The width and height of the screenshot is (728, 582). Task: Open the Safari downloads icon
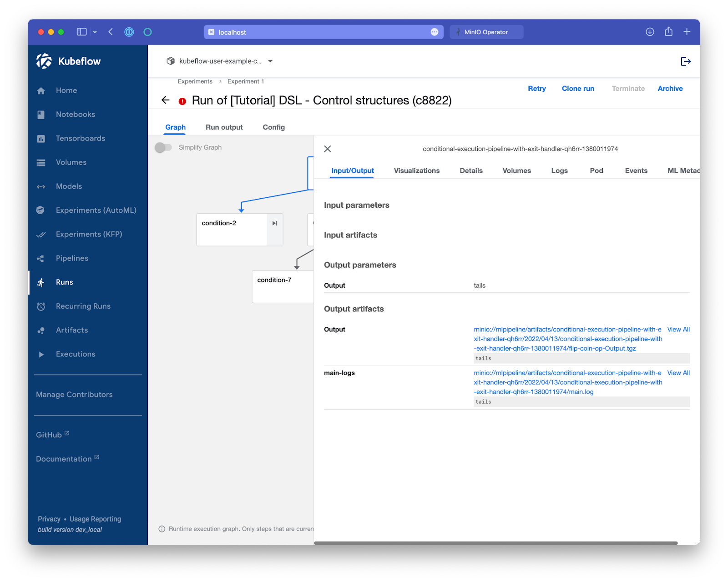coord(650,32)
